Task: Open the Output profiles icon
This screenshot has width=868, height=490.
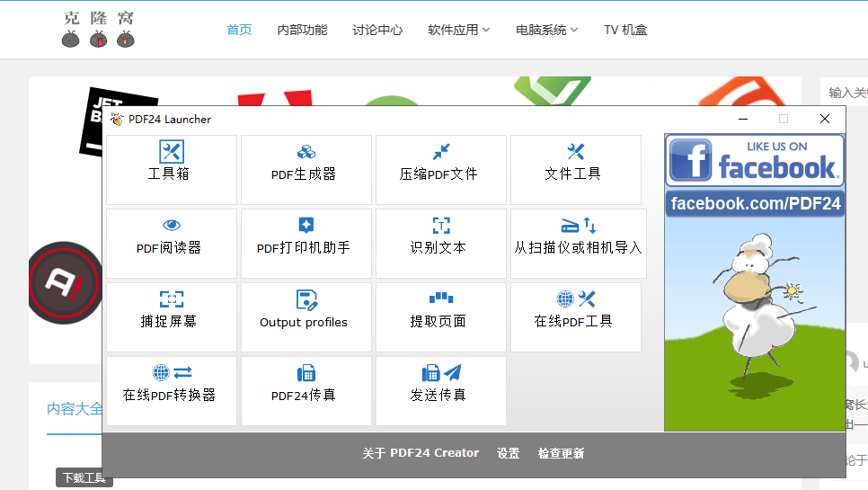Action: 306,299
